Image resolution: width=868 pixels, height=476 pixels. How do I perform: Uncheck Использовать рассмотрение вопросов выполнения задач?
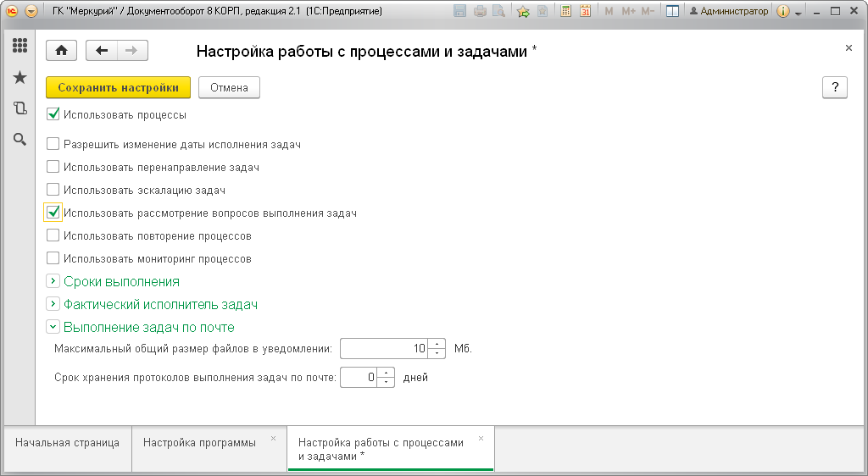coord(53,213)
